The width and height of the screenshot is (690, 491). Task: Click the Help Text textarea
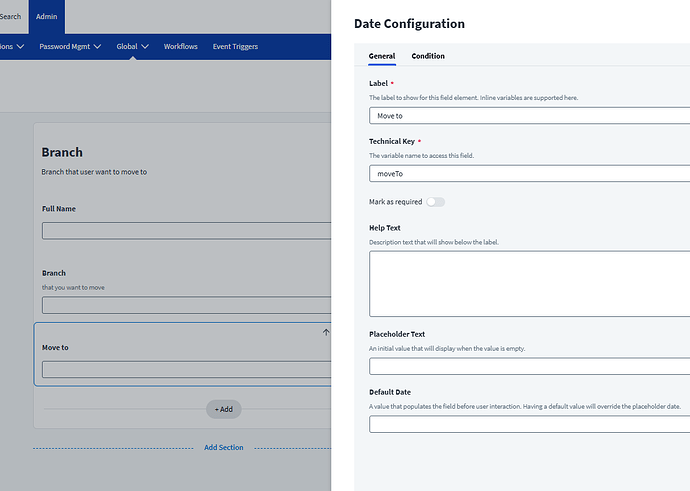coord(529,284)
